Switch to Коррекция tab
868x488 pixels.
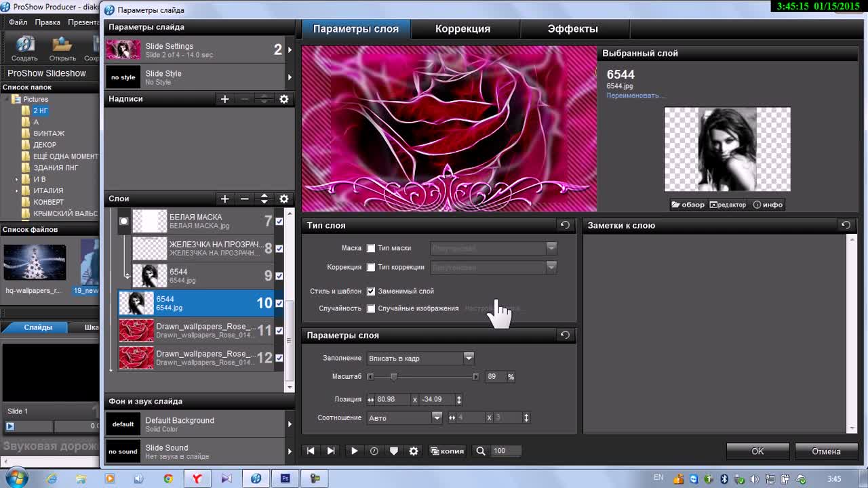(462, 29)
